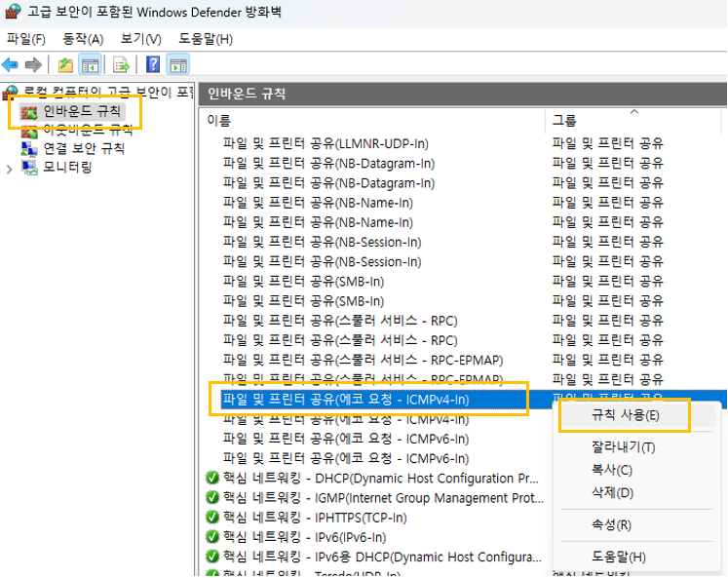728x578 pixels.
Task: Click the export list toolbar icon
Action: click(121, 65)
